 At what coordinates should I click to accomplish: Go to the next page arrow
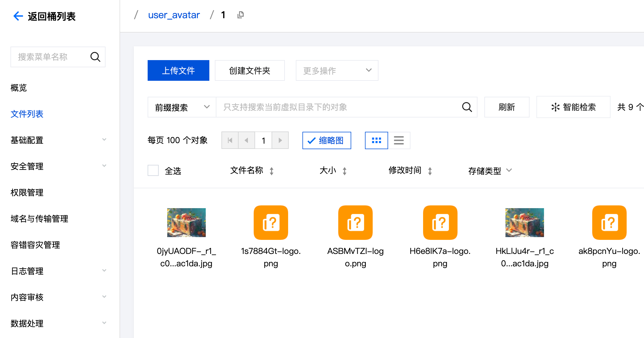tap(280, 140)
